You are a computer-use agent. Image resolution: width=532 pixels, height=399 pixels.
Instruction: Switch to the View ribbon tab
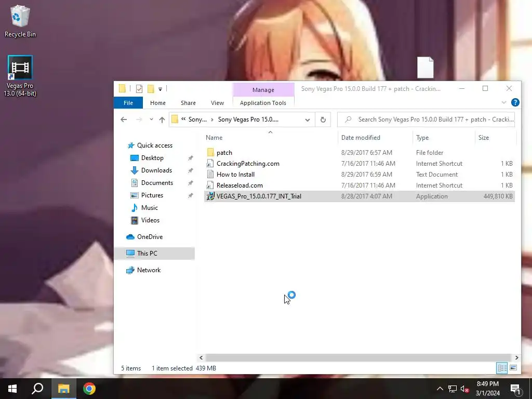tap(217, 103)
